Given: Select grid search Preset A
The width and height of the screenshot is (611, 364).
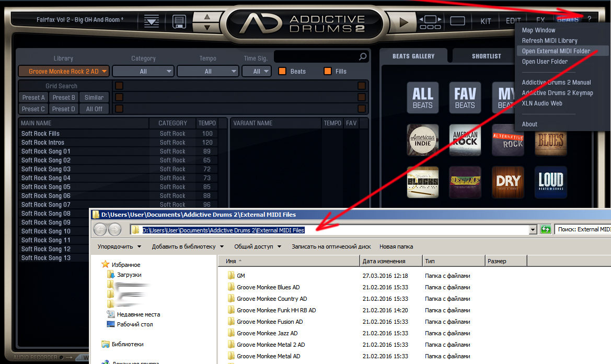Looking at the screenshot, I should point(33,97).
